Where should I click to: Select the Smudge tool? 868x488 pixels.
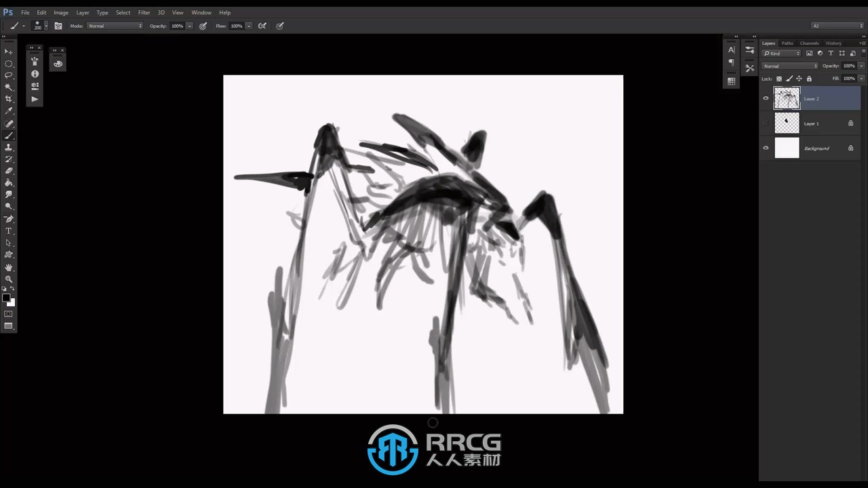(9, 195)
